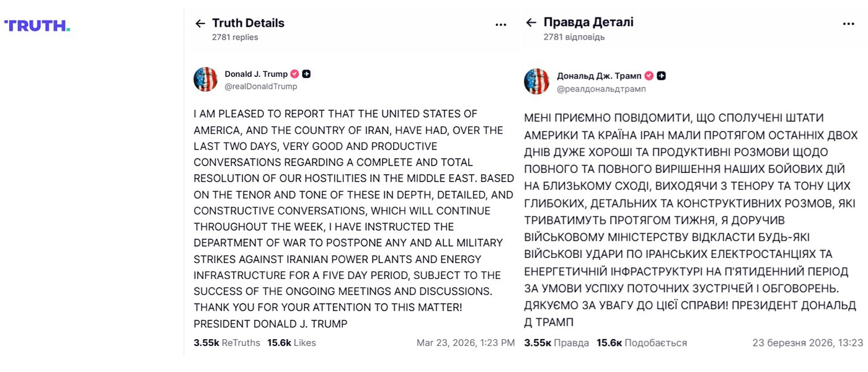Open the Дональд Дж. Трамп profile avatar

click(x=536, y=81)
